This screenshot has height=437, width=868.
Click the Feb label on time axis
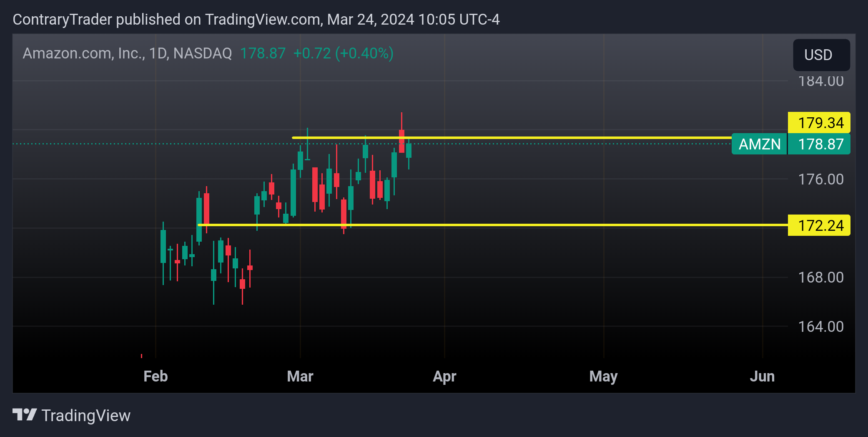coord(156,376)
